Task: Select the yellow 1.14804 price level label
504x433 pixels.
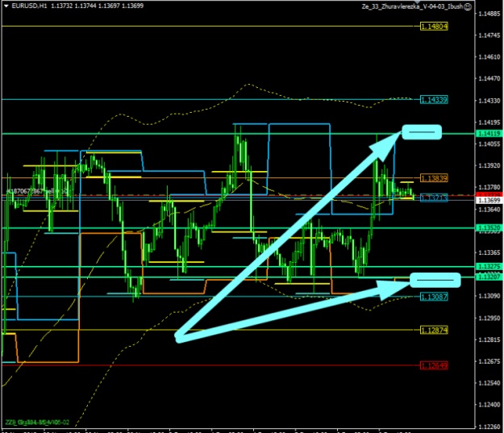Action: pyautogui.click(x=435, y=27)
